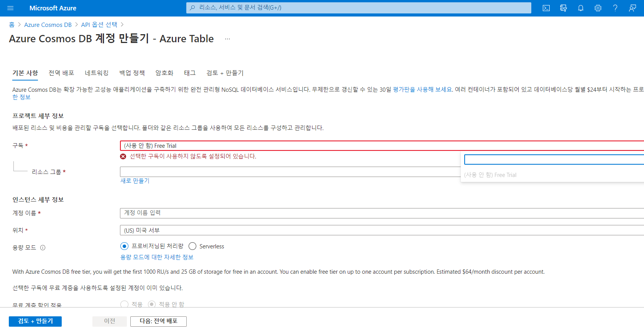Select the 기본 사항 tab

click(25, 73)
